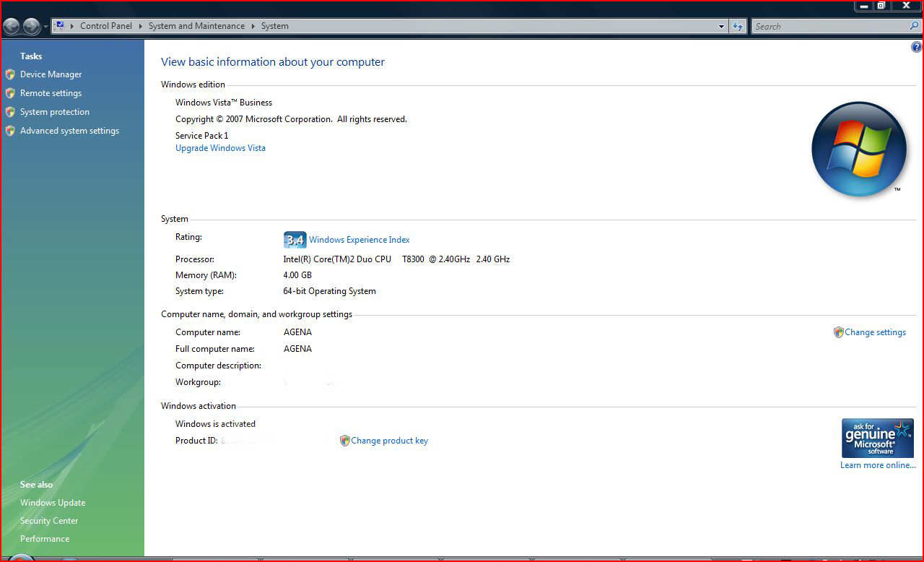Expand the breadcrumb arrow before Control Panel
The height and width of the screenshot is (562, 924).
tap(72, 26)
